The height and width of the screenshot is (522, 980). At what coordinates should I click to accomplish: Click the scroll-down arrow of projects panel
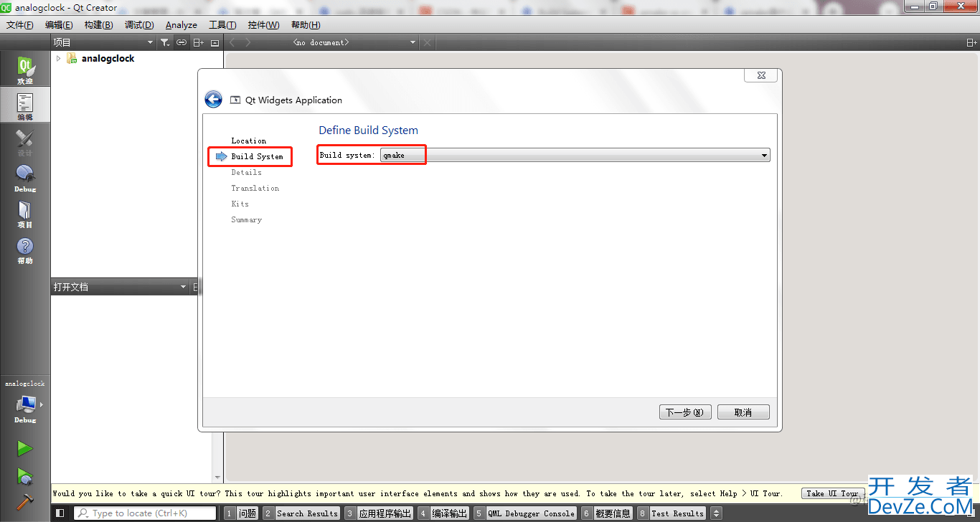pos(217,477)
